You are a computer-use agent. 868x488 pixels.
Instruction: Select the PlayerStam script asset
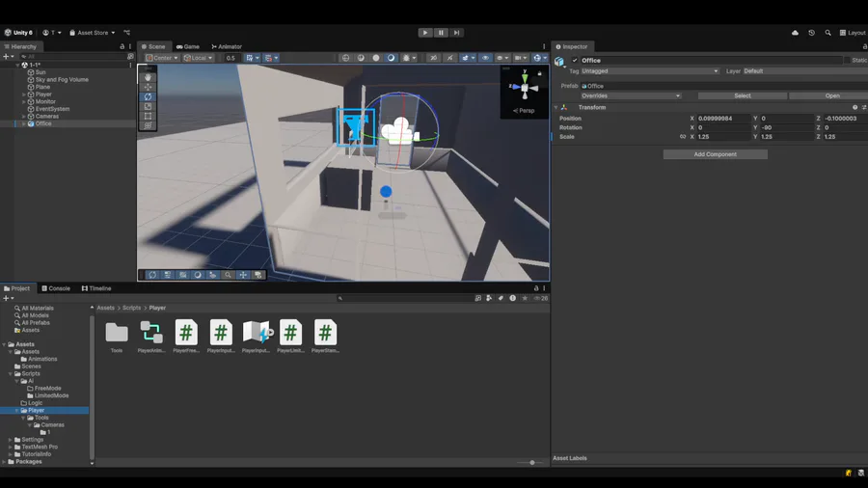(325, 337)
